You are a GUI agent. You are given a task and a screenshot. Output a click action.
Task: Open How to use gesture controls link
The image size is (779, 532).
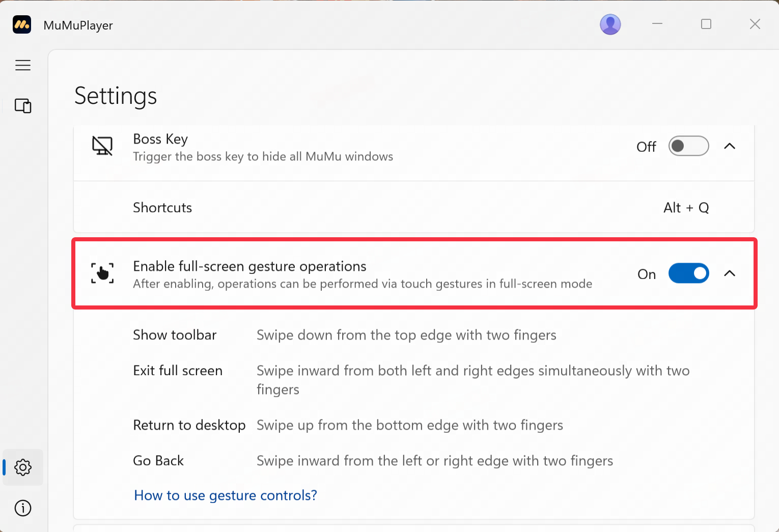click(226, 495)
